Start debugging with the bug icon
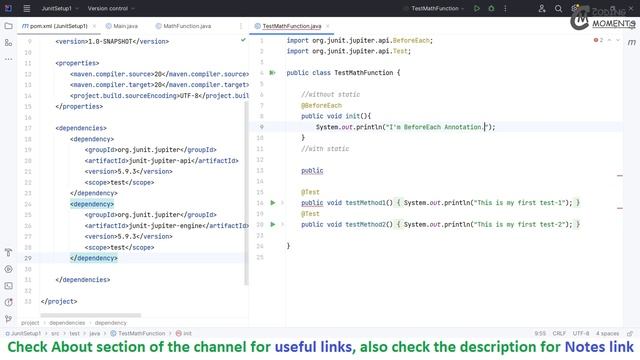The height and width of the screenshot is (360, 640). click(x=491, y=8)
